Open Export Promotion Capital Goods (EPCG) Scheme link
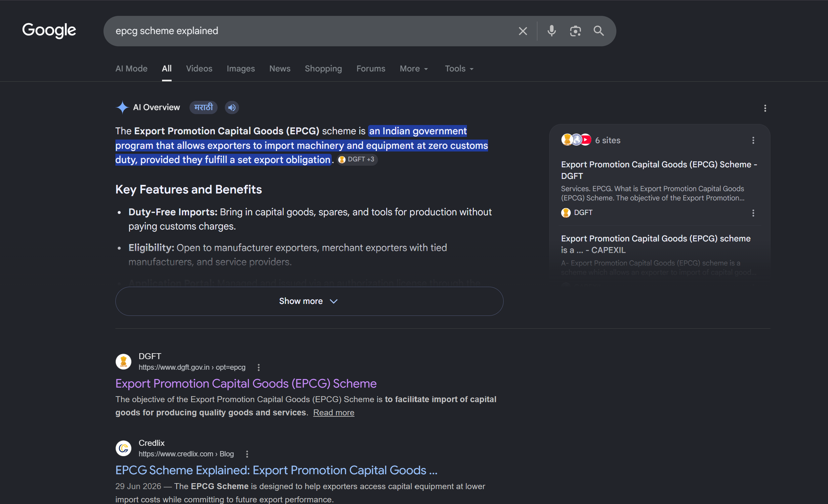 point(246,383)
